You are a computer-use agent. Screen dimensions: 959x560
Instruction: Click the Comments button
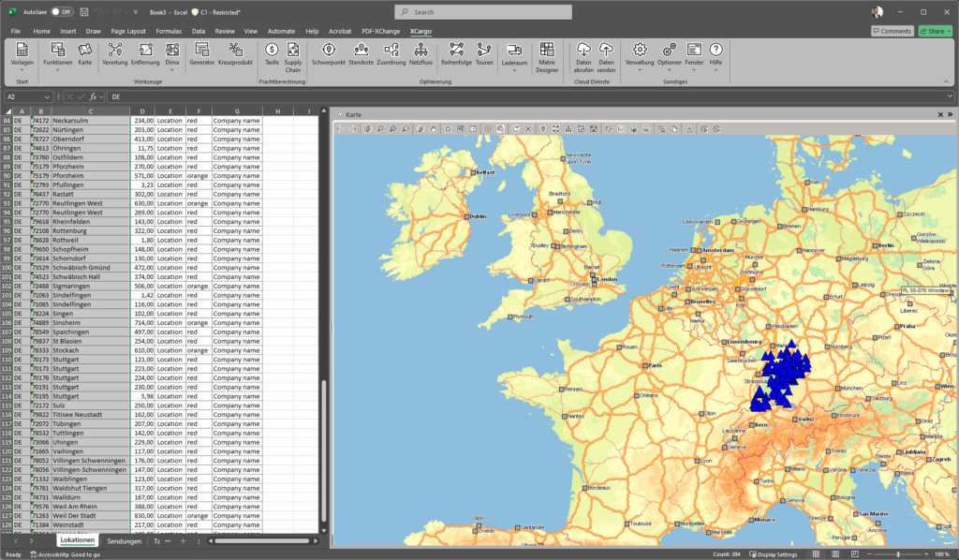[892, 31]
